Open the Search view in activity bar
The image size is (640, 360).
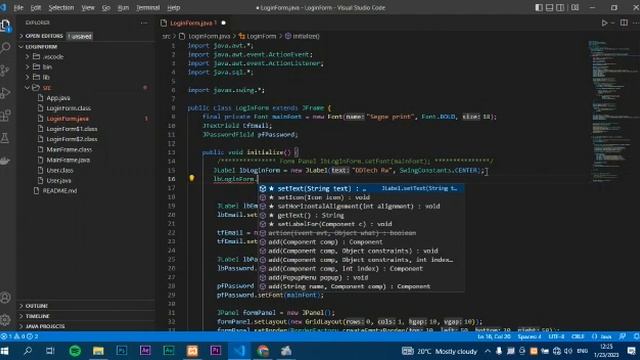click(6, 48)
